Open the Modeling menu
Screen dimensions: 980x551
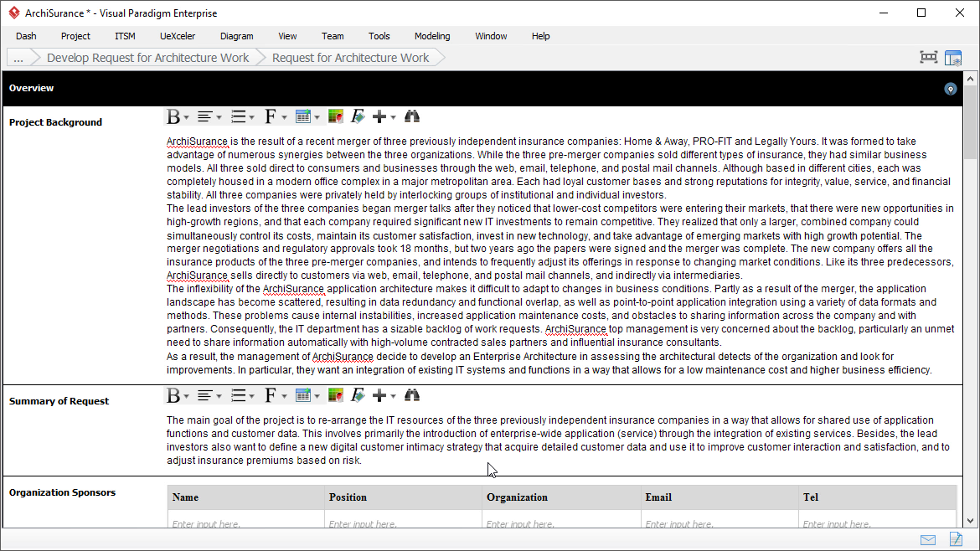pos(432,36)
